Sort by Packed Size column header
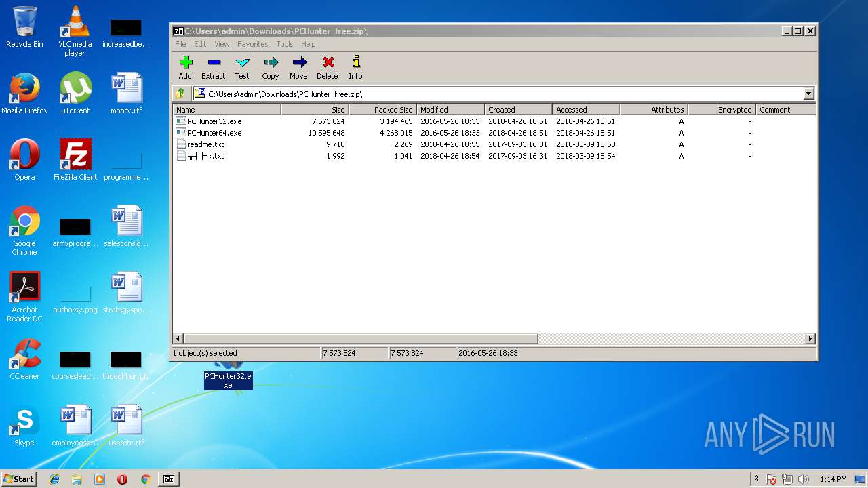868x488 pixels. [382, 109]
